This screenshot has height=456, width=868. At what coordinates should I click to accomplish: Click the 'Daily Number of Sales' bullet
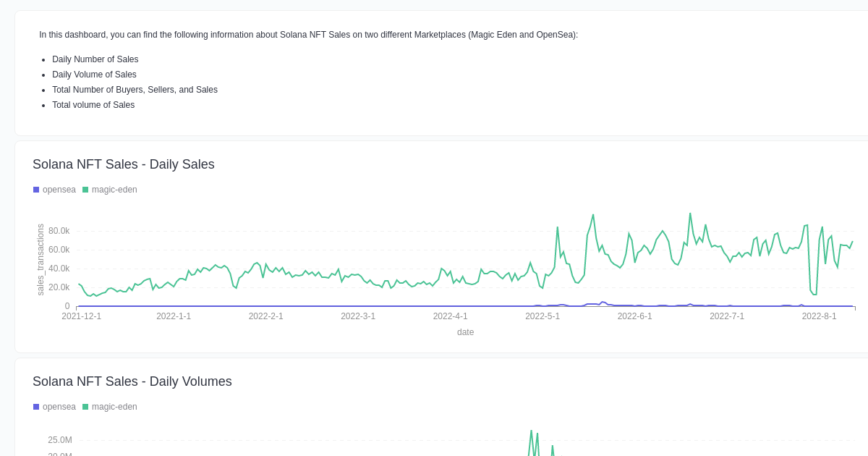coord(95,59)
